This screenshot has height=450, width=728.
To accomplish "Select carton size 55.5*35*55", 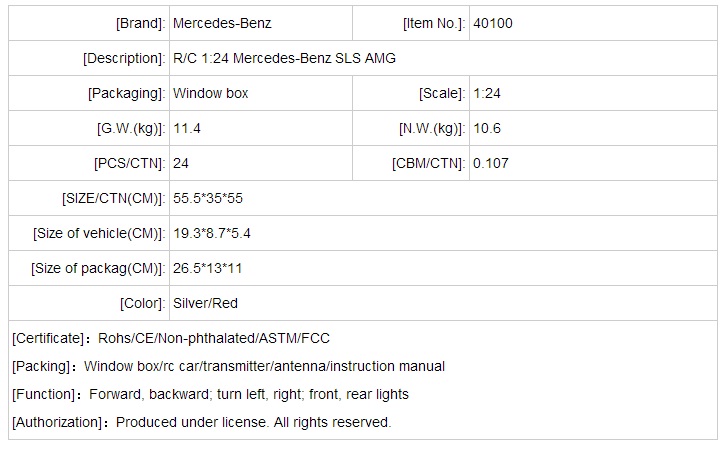I will coord(208,198).
